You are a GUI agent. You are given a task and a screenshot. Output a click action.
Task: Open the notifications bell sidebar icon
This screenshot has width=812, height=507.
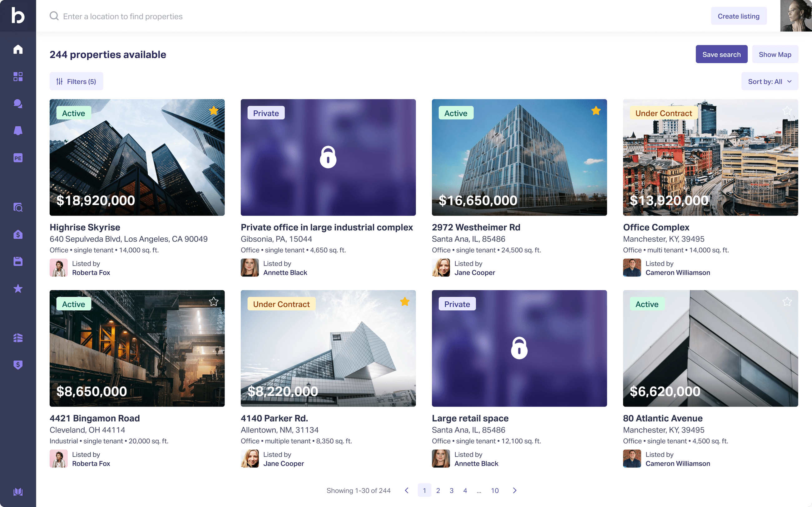pyautogui.click(x=18, y=131)
